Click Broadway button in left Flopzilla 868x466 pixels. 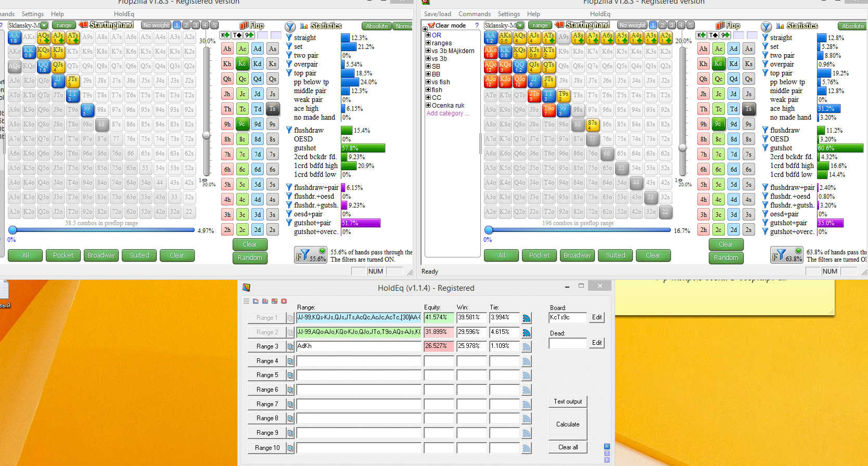[101, 255]
